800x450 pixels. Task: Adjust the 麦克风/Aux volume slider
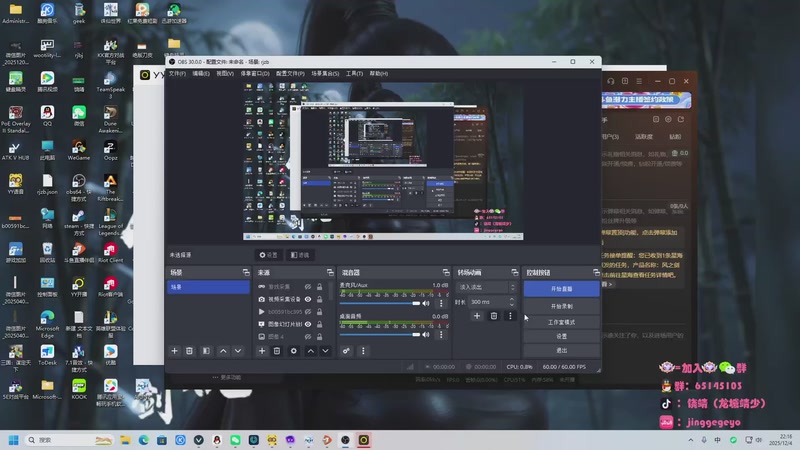coord(381,303)
